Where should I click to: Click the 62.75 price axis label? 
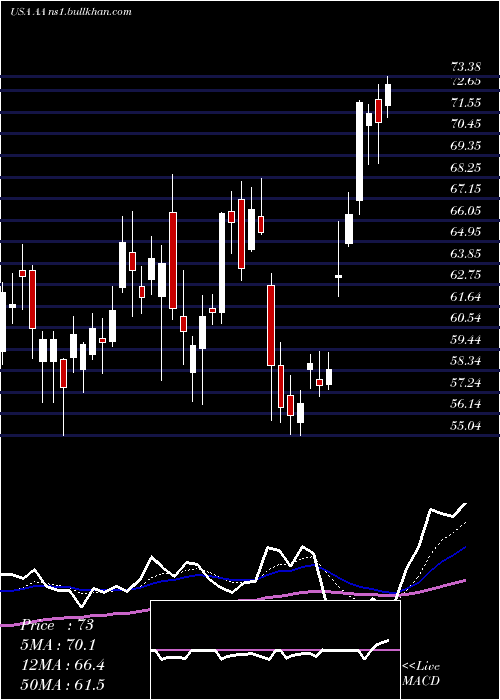[x=466, y=275]
